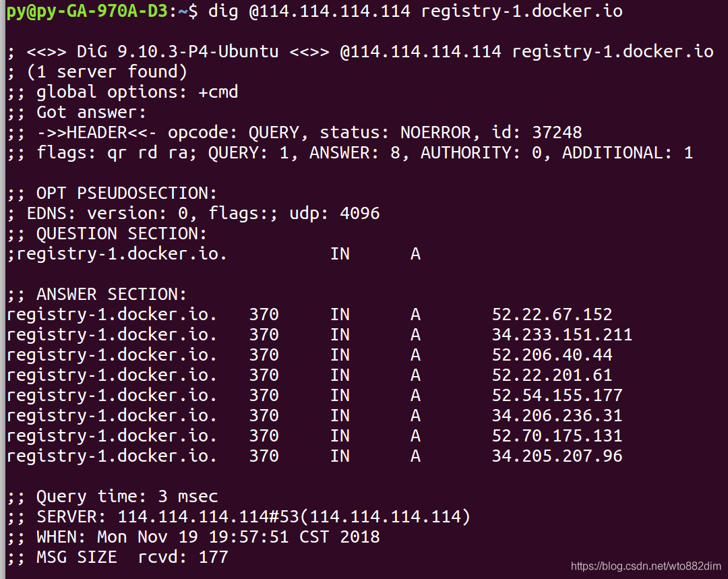Click the dig command text in prompt
Screen dimensions: 728x579
415,11
